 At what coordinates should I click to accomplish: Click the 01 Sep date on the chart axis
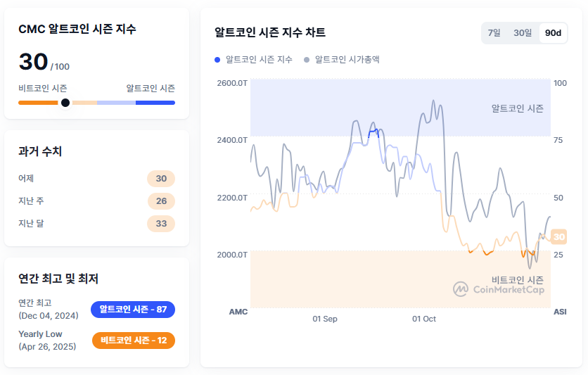pyautogui.click(x=325, y=319)
